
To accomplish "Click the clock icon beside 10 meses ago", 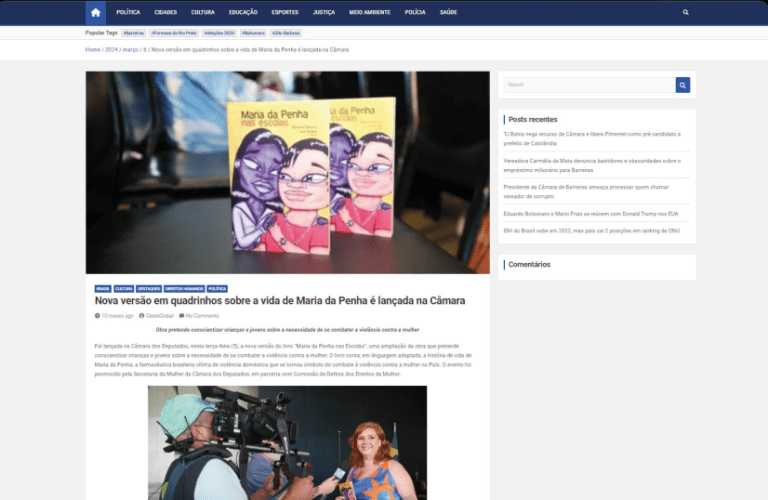I will click(98, 315).
